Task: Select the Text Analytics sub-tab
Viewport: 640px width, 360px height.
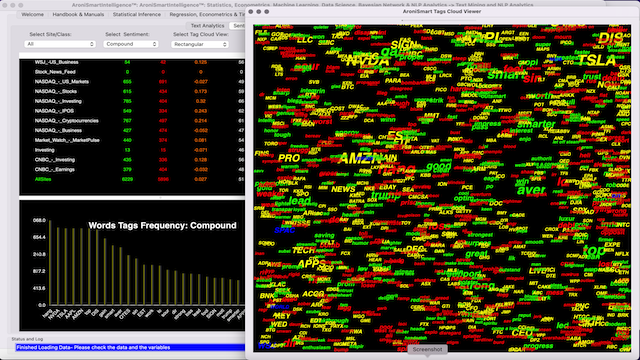Action: coord(207,26)
